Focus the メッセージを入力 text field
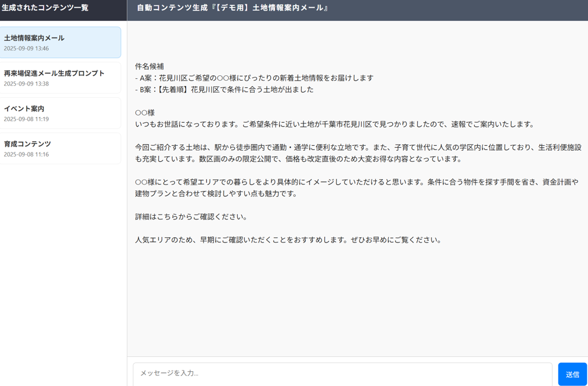The width and height of the screenshot is (588, 386). (342, 374)
